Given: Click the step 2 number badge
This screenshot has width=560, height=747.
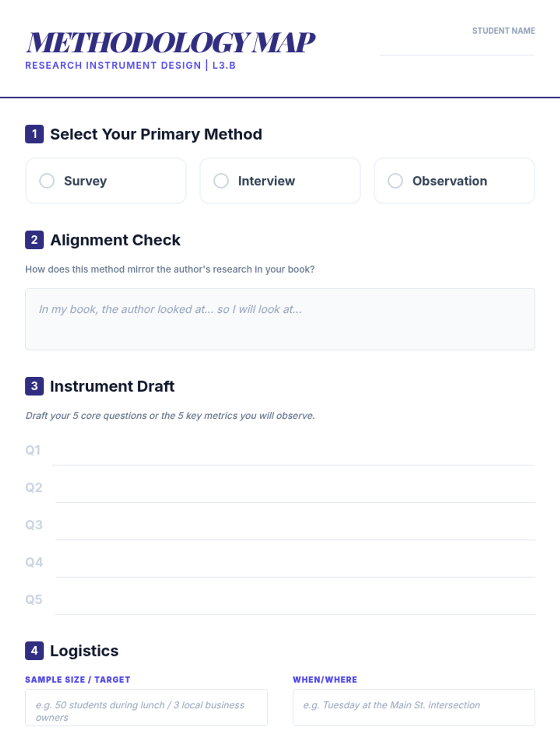Looking at the screenshot, I should [35, 240].
